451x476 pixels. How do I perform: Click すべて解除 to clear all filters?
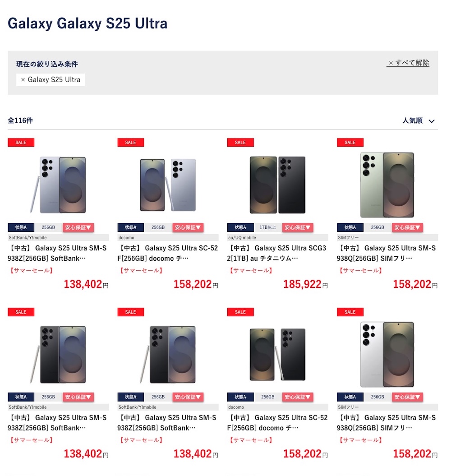pyautogui.click(x=408, y=63)
